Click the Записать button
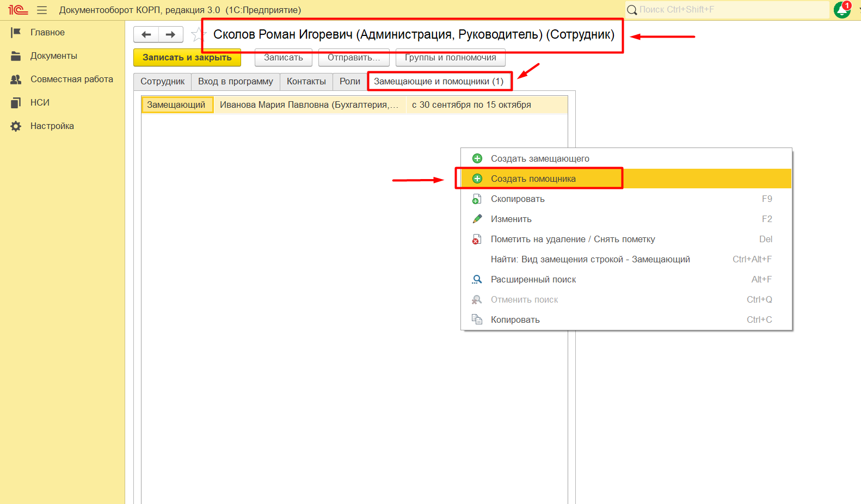The height and width of the screenshot is (504, 861). [x=284, y=58]
